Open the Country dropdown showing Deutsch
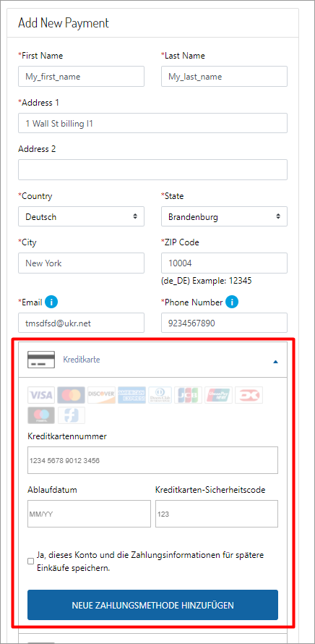 (81, 216)
